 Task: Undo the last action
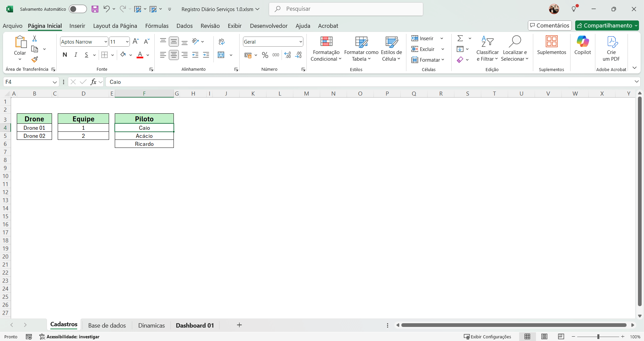pos(106,9)
